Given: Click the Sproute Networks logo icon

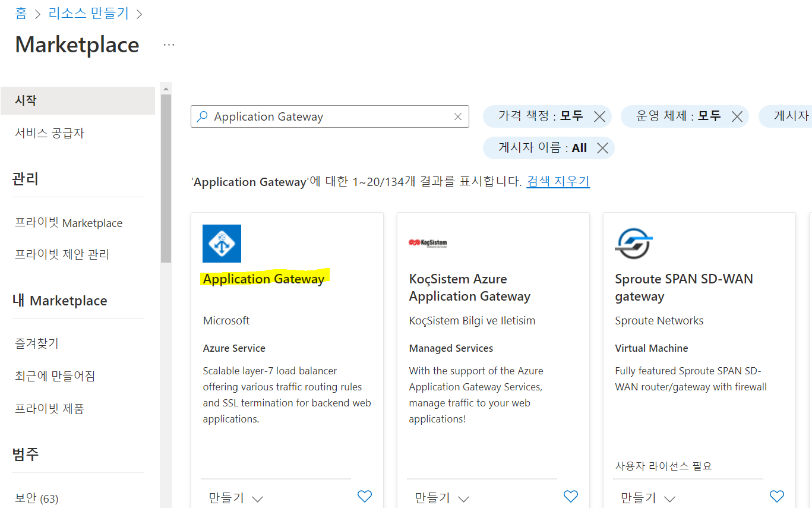Looking at the screenshot, I should click(634, 244).
